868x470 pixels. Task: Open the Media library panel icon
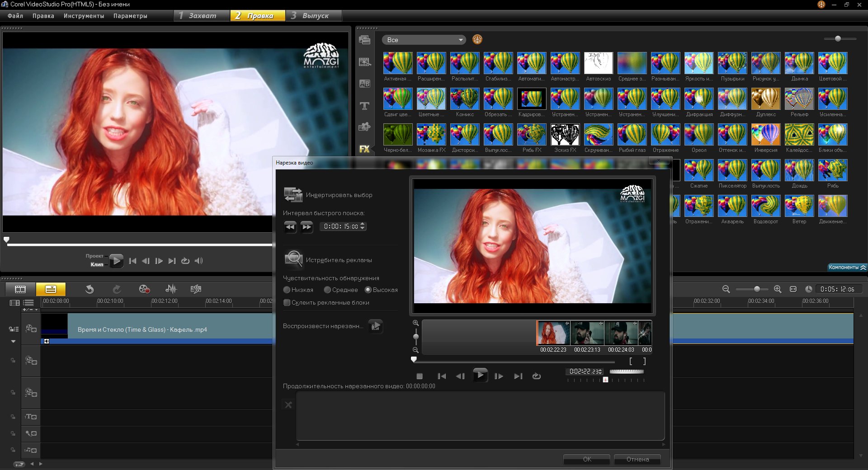pos(364,40)
